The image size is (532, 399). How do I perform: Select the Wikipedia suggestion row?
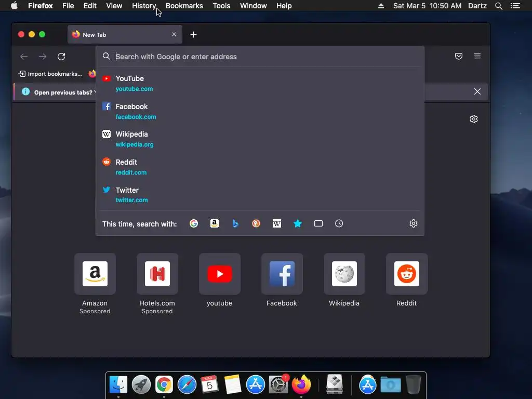click(260, 139)
